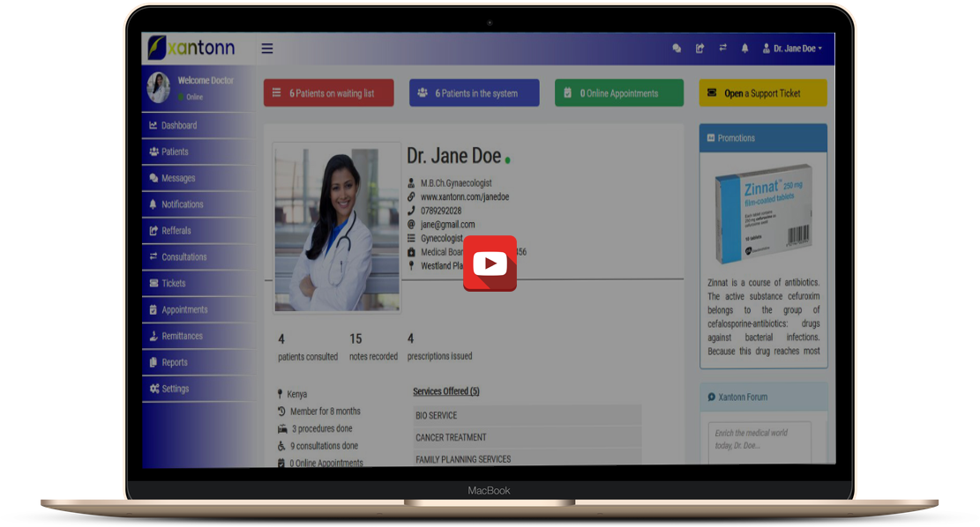Click the consultations exchange arrows icon in header
Viewport: 980px width, 527px height.
point(722,48)
